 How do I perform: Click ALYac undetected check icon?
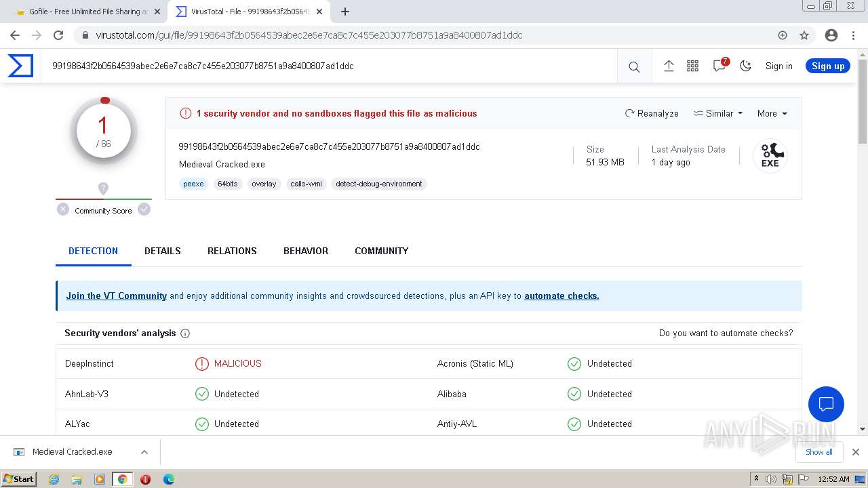201,424
